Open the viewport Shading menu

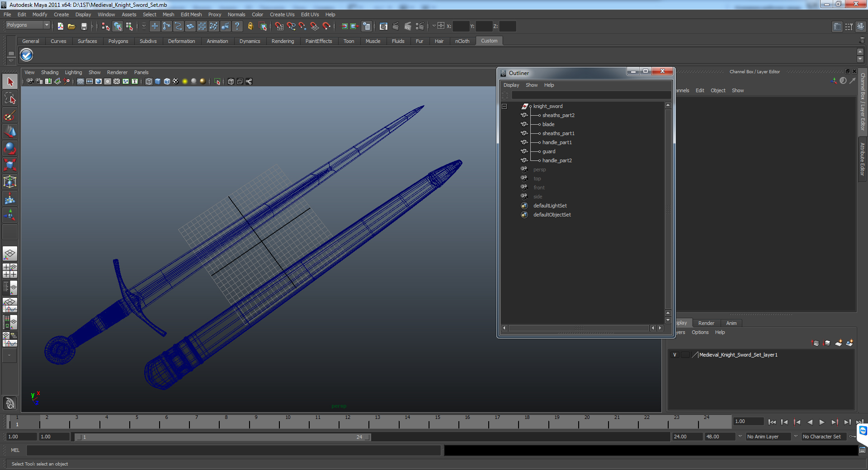pos(50,72)
